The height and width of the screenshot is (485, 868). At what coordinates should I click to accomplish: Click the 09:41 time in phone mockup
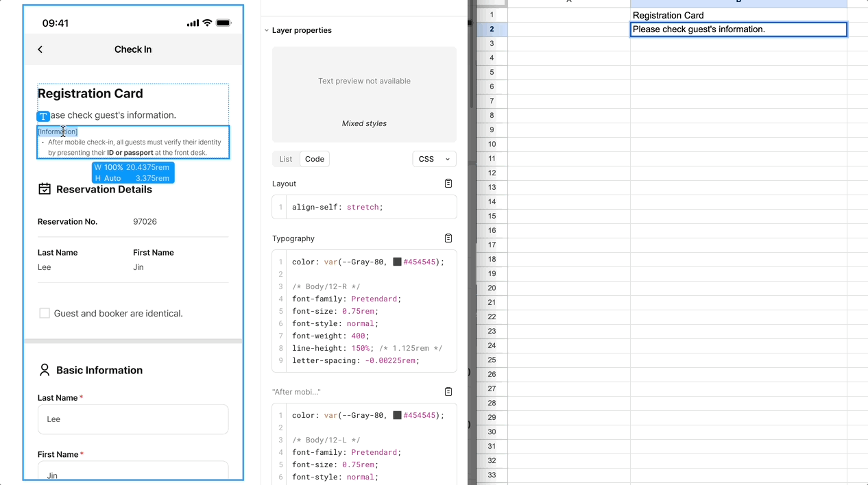point(56,23)
